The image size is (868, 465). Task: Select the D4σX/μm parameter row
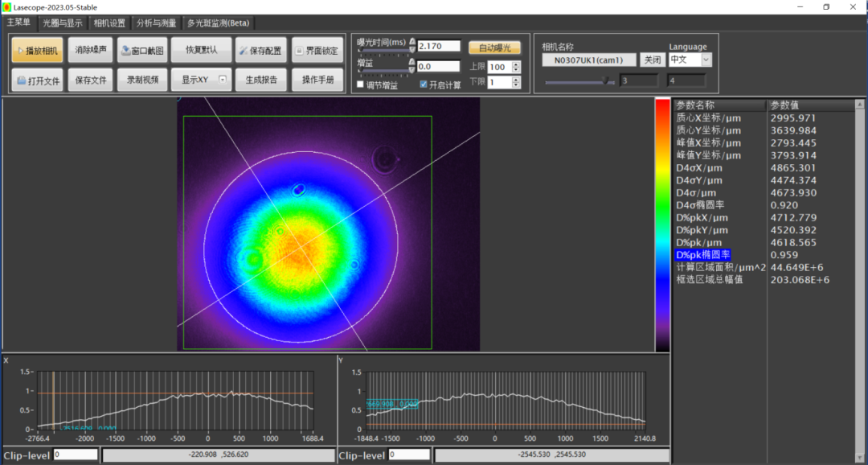click(x=764, y=168)
